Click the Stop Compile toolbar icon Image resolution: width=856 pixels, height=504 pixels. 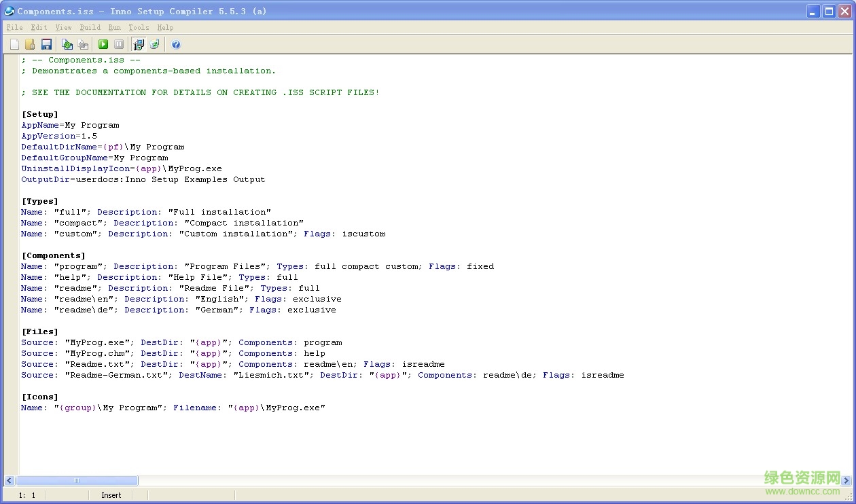click(83, 44)
